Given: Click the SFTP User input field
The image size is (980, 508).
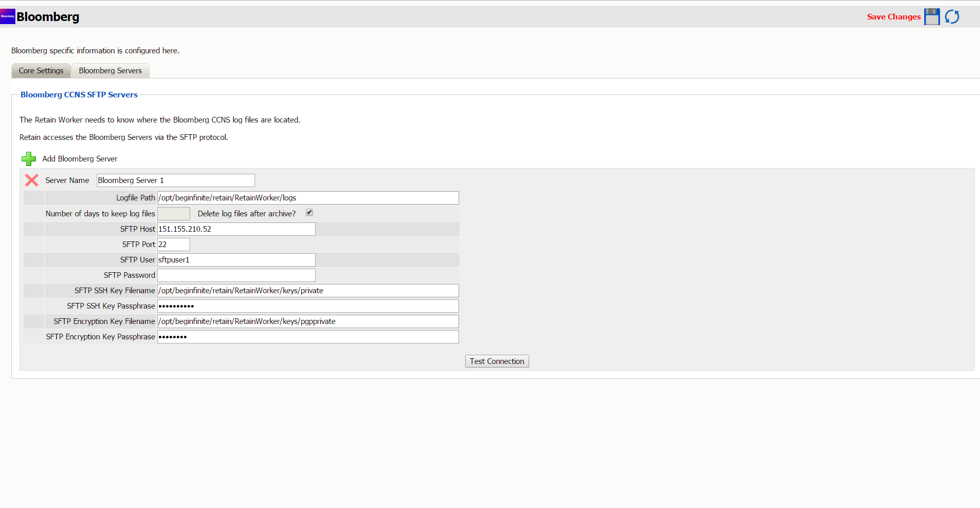Looking at the screenshot, I should pos(236,260).
